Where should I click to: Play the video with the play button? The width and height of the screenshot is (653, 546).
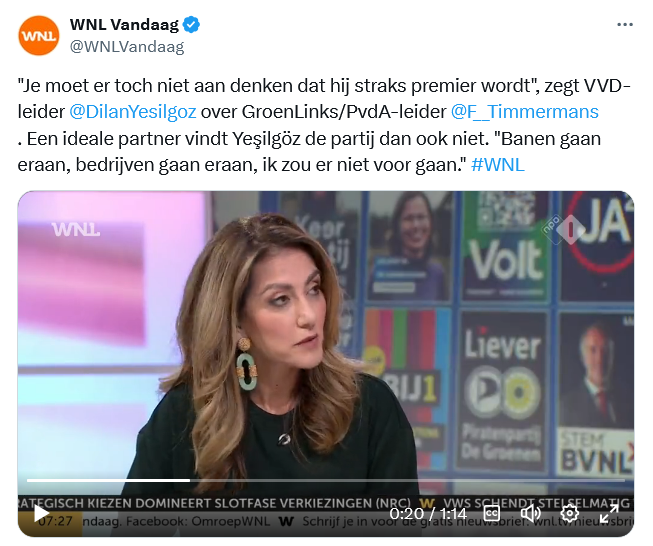point(41,513)
